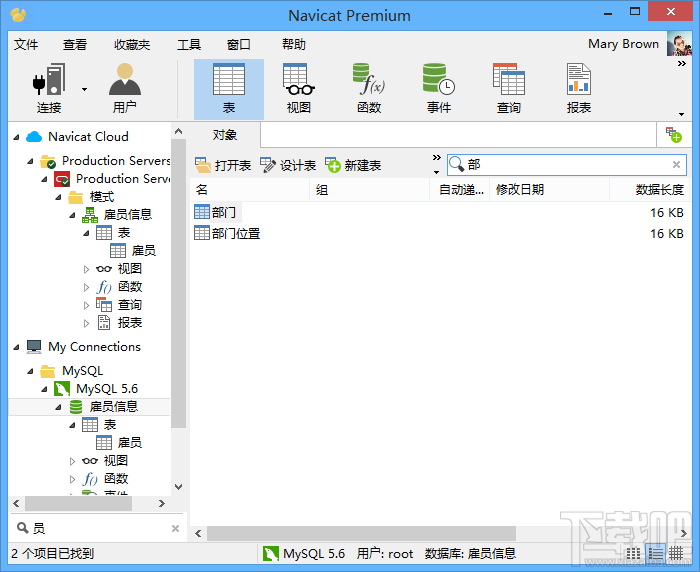Viewport: 700px width, 572px height.
Task: Sort by the 名 column header
Action: point(250,190)
